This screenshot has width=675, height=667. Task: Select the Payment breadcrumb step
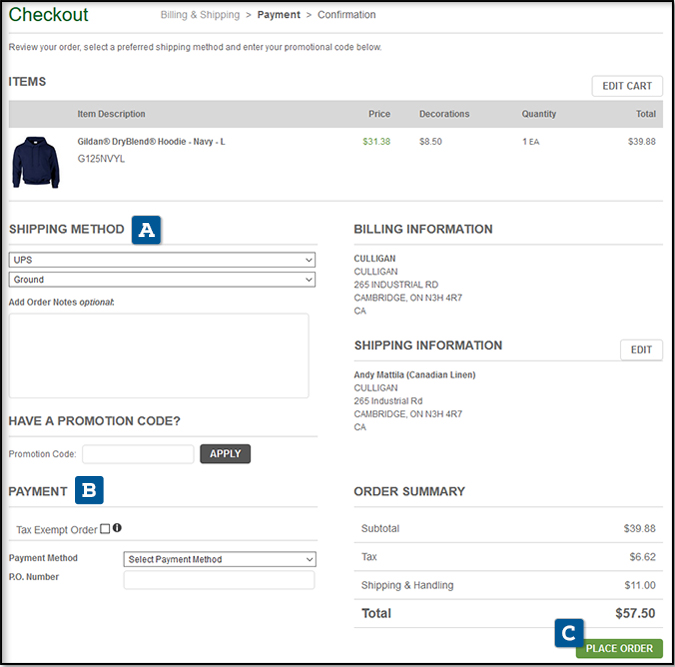click(x=279, y=15)
